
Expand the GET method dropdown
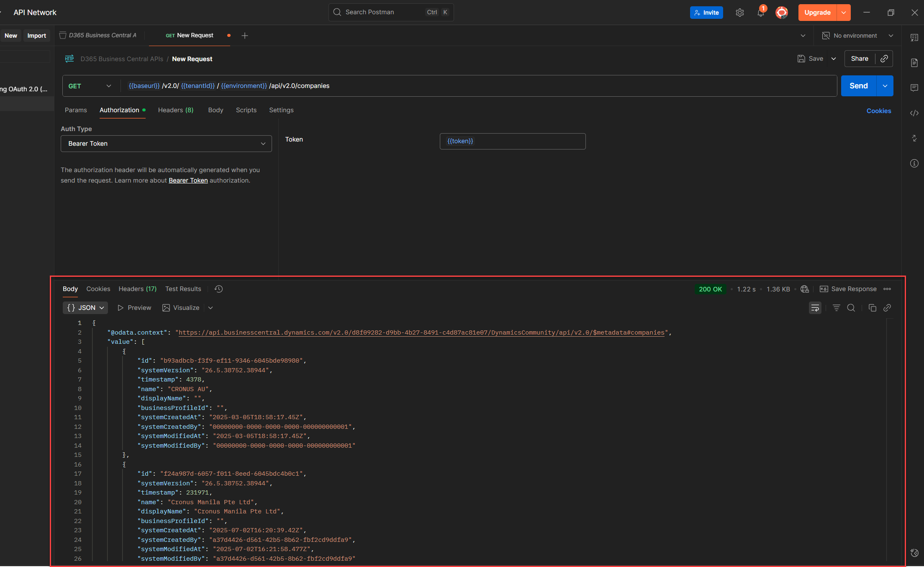90,86
